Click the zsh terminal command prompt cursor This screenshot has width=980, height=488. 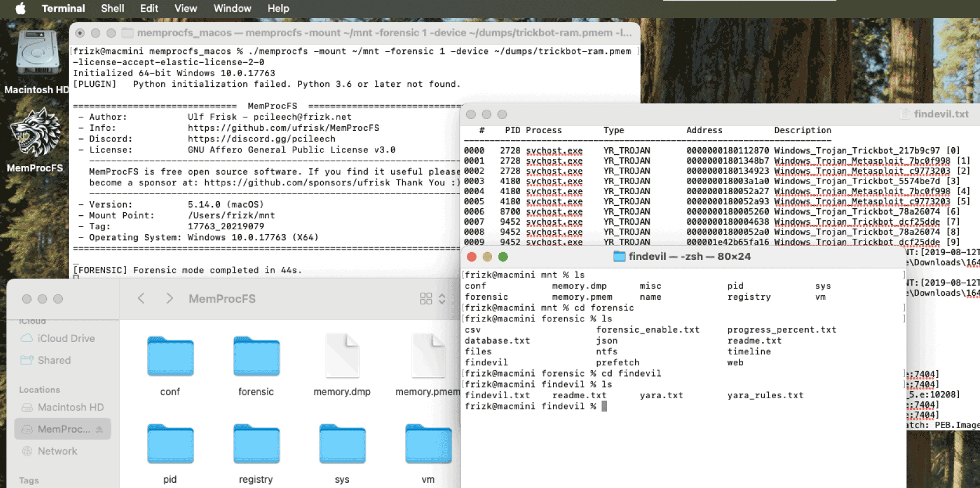click(x=604, y=406)
